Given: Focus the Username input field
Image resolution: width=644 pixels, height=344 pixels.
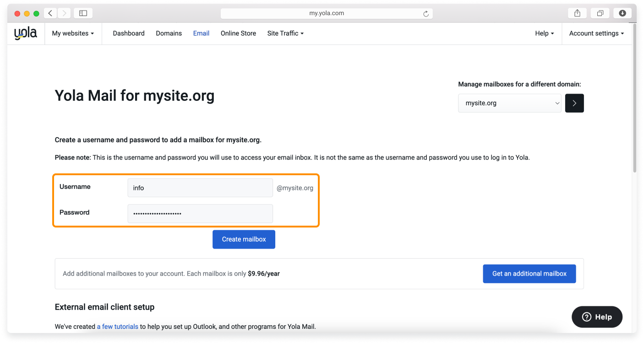Looking at the screenshot, I should (x=200, y=188).
